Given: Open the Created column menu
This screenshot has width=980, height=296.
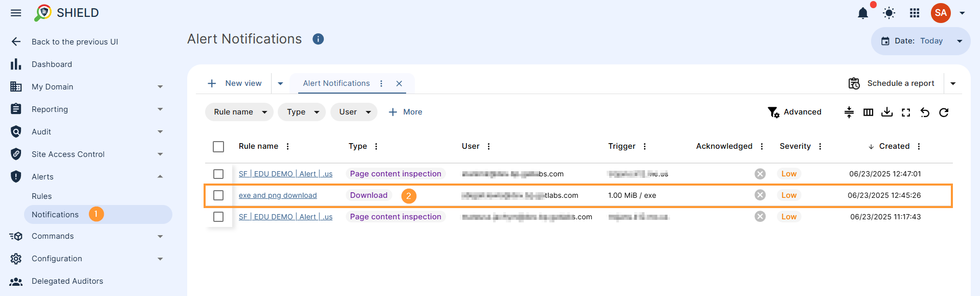Looking at the screenshot, I should (x=919, y=146).
